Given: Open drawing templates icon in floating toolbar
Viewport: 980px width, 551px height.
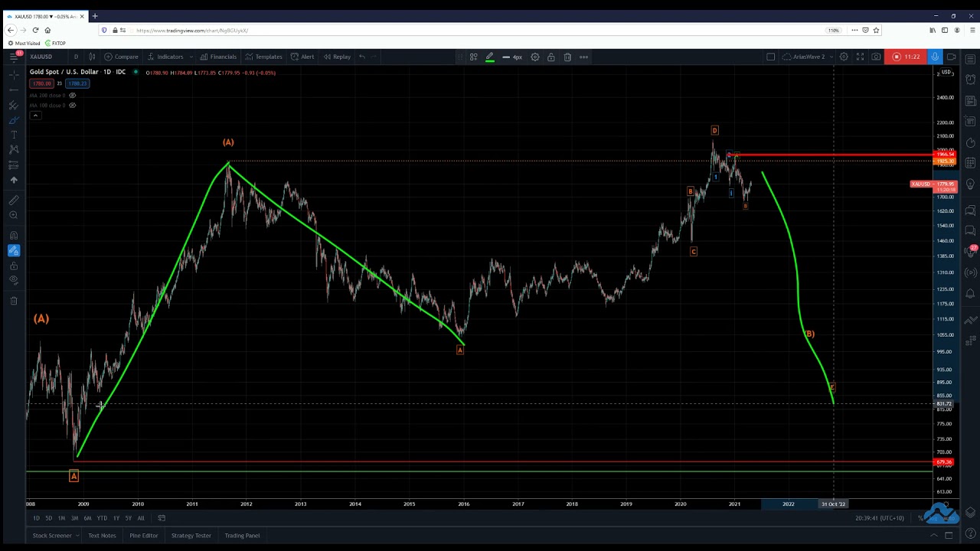Looking at the screenshot, I should tap(473, 57).
